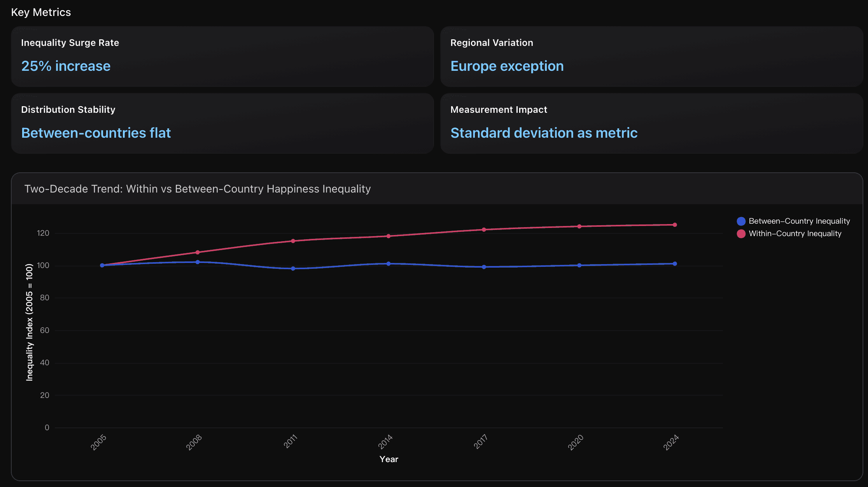Click the 2017 Within-Country data point

[484, 230]
